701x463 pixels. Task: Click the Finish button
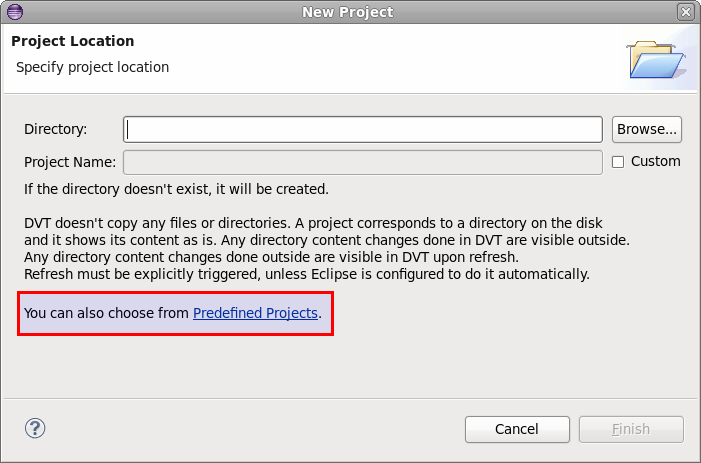pyautogui.click(x=631, y=429)
